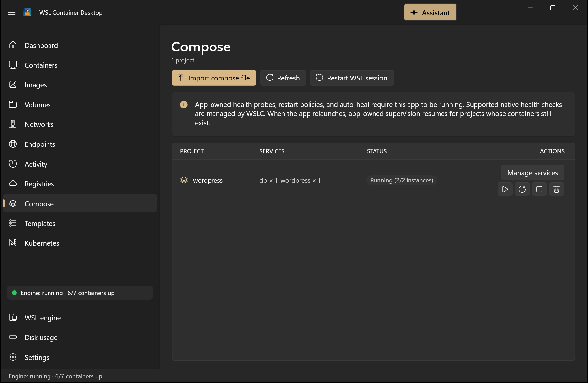Go to the Containers page
This screenshot has width=588, height=383.
point(80,65)
